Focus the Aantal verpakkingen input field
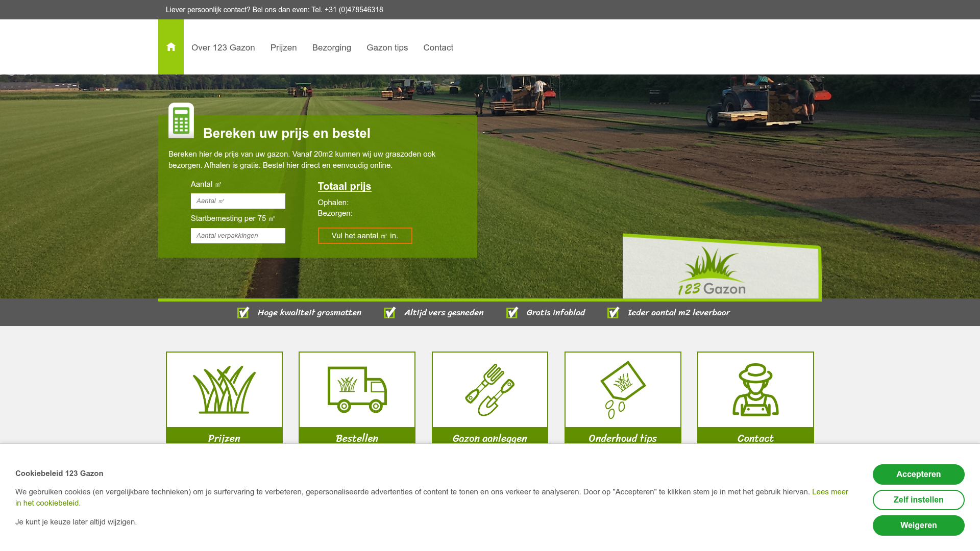 coord(238,236)
